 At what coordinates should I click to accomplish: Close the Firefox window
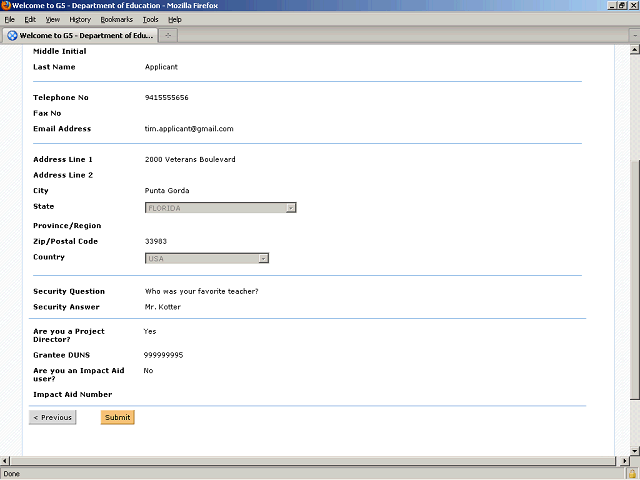[633, 5]
